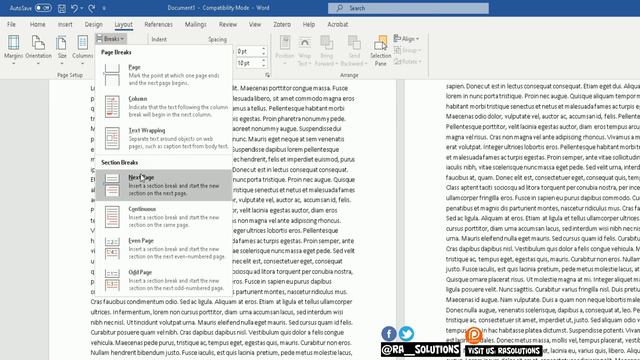Open the page Size options
Viewport: 640px width, 360px height.
click(x=62, y=50)
